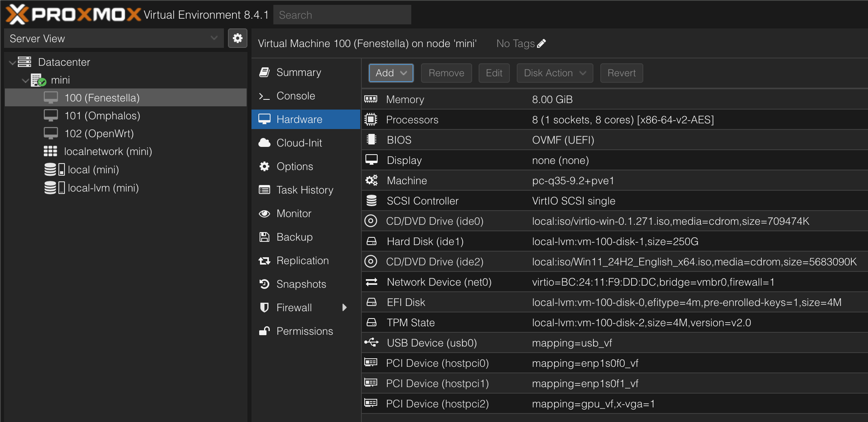868x422 pixels.
Task: Open the Options tab
Action: [306, 166]
